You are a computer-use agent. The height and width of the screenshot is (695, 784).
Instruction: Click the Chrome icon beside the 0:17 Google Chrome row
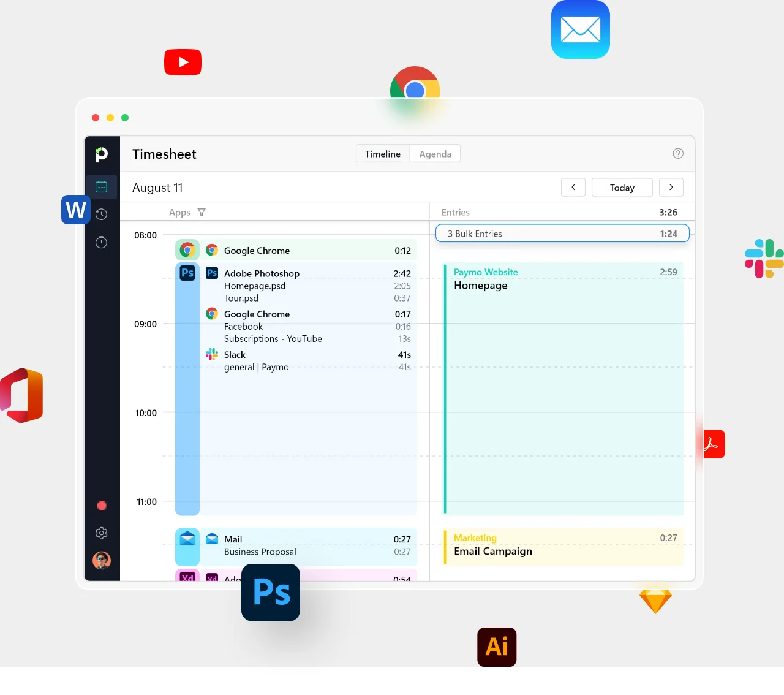pos(212,314)
